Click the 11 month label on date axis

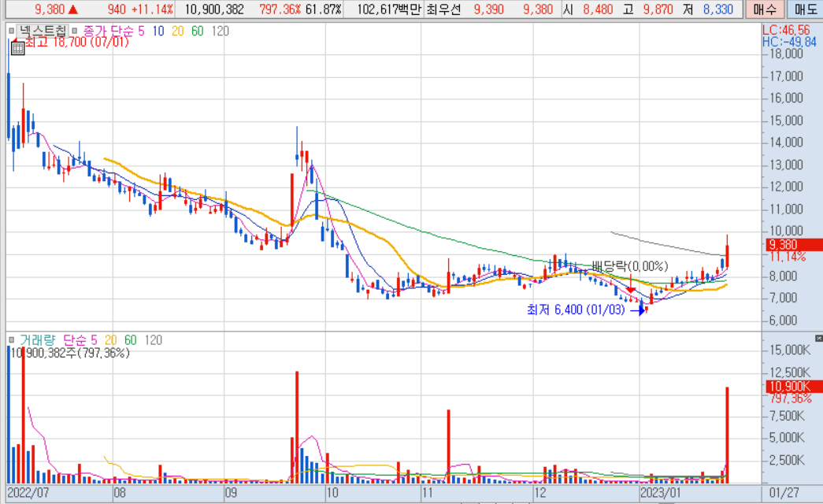pyautogui.click(x=427, y=493)
